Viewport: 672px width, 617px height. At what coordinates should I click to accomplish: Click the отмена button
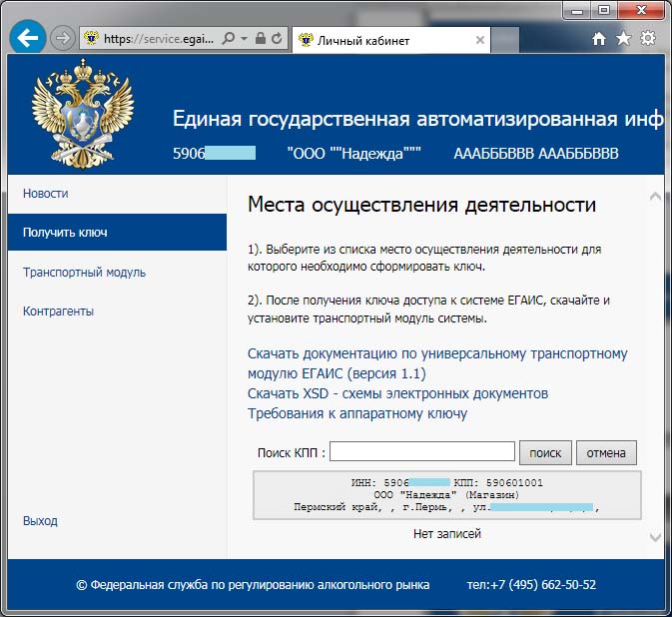click(606, 453)
